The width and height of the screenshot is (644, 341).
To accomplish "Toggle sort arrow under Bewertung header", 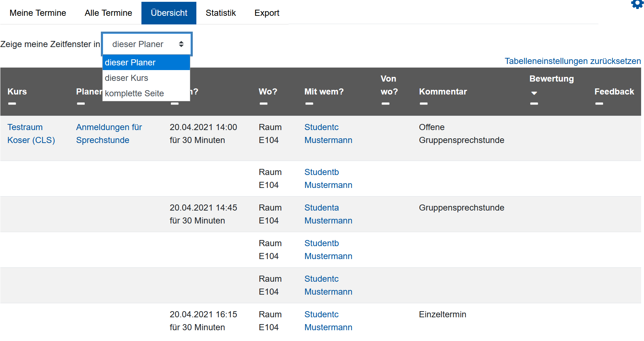I will 534,93.
